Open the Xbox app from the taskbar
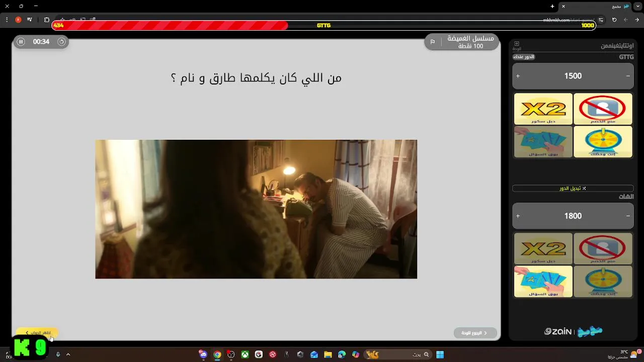The width and height of the screenshot is (644, 362). [x=245, y=354]
